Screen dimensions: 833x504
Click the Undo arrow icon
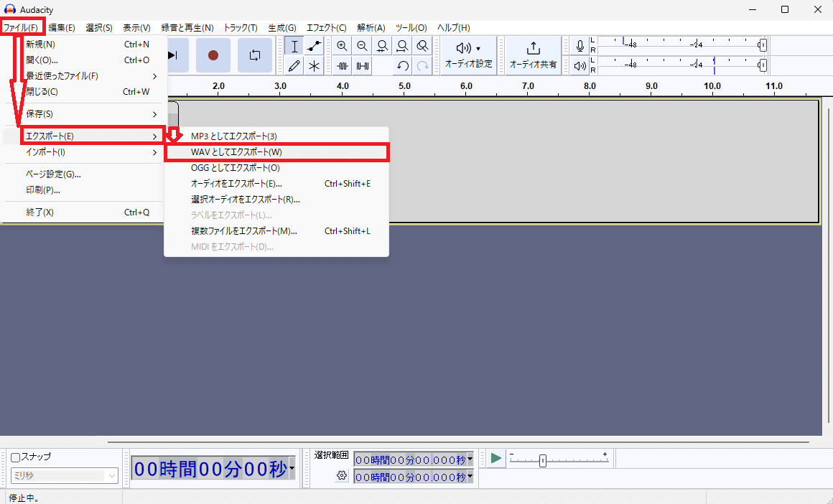click(402, 66)
